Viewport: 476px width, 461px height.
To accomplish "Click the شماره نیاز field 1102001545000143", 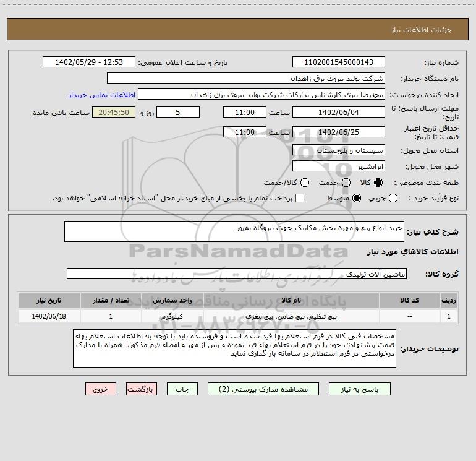I will click(339, 62).
